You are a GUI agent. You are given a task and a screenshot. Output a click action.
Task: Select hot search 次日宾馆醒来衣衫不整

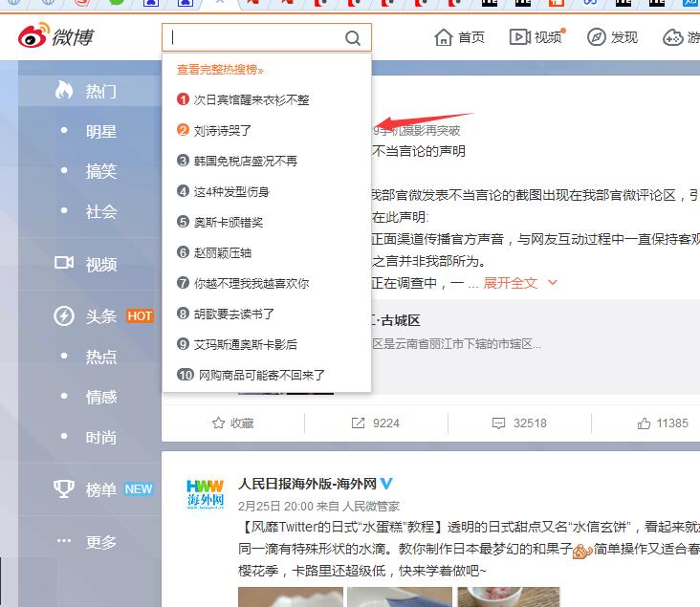coord(252,99)
